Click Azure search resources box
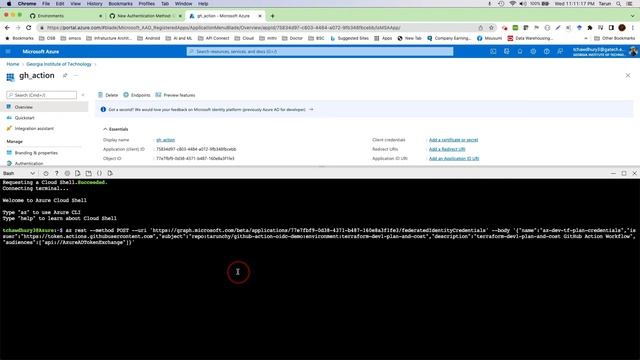Viewport: 640px width, 360px height. 320,51
